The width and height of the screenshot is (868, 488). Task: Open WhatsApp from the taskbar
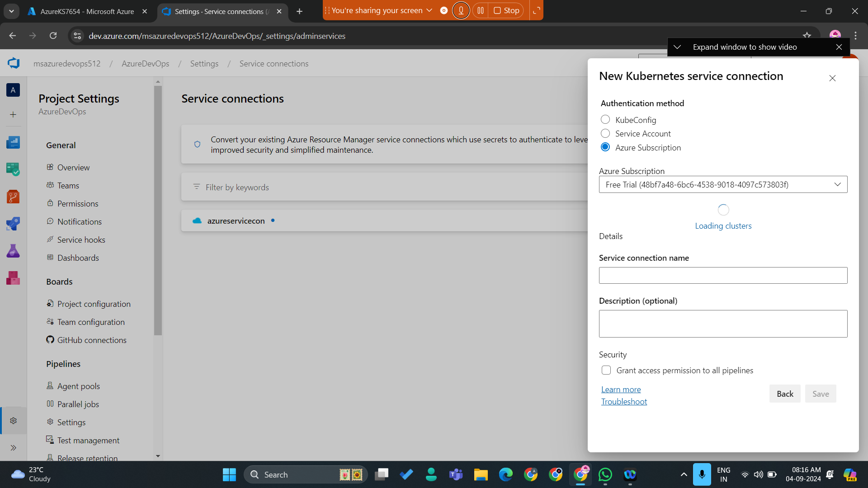605,474
